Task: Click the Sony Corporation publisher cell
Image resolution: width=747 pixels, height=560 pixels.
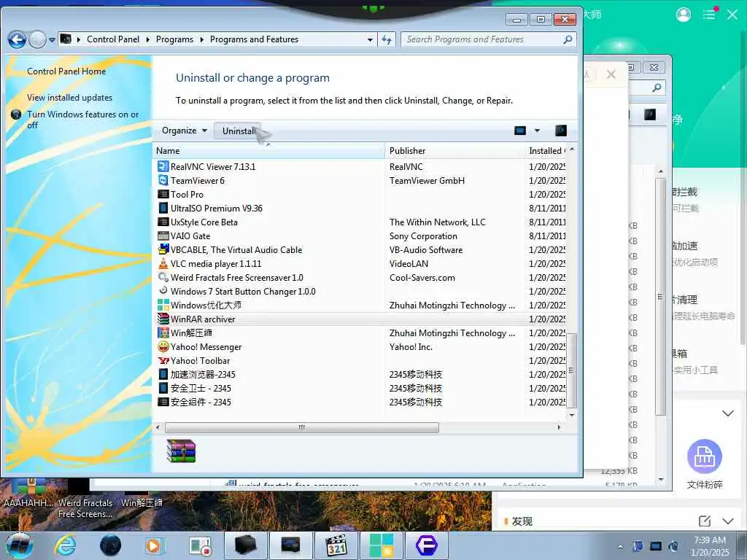Action: click(423, 236)
